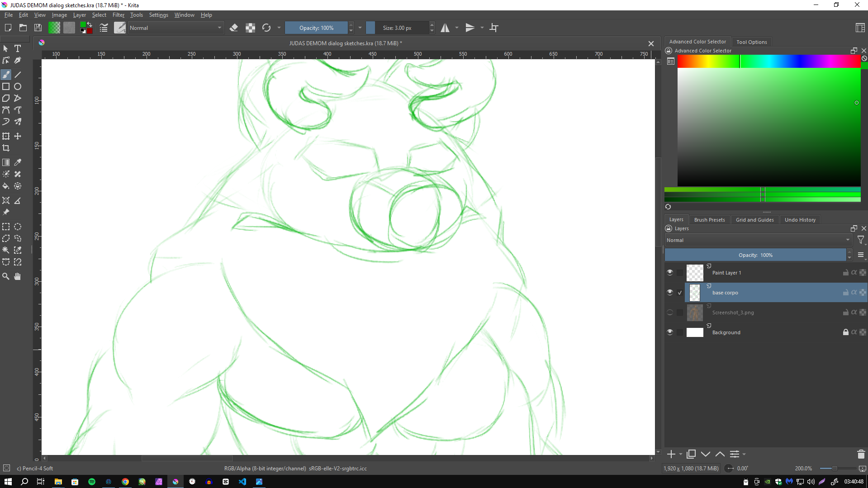Select the Zoom tool
The image size is (868, 488).
(x=6, y=276)
